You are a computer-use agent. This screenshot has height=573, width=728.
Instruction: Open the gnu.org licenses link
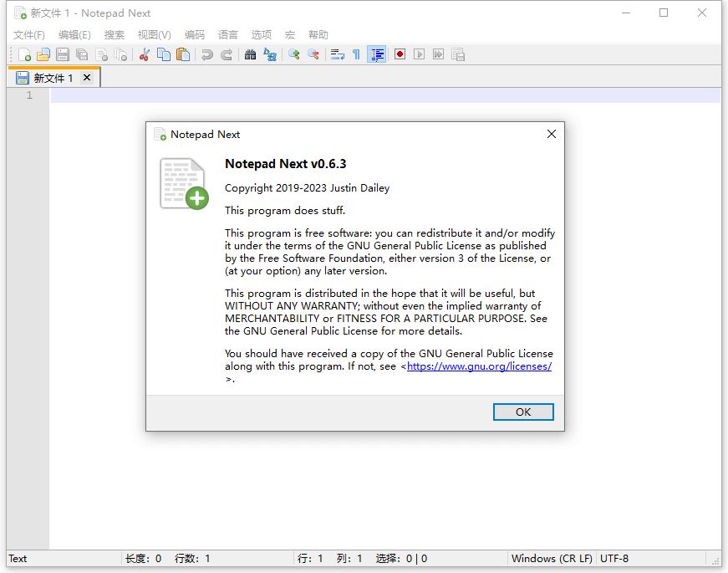479,366
